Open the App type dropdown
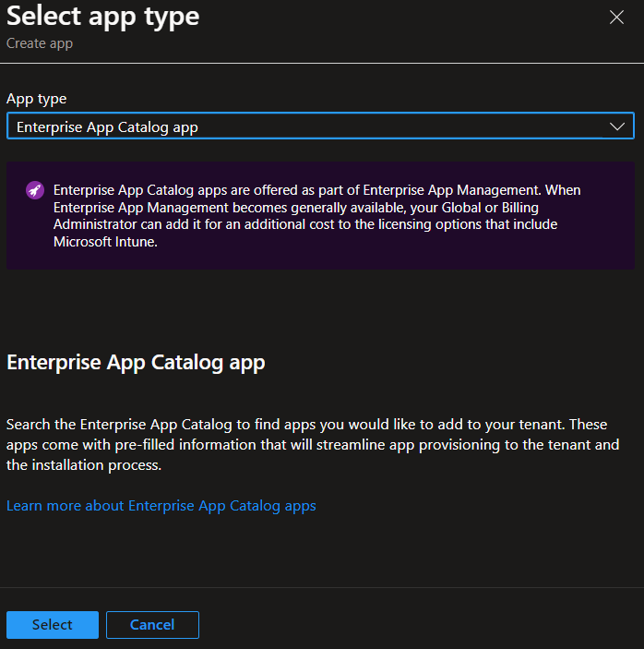This screenshot has width=644, height=649. (x=320, y=126)
